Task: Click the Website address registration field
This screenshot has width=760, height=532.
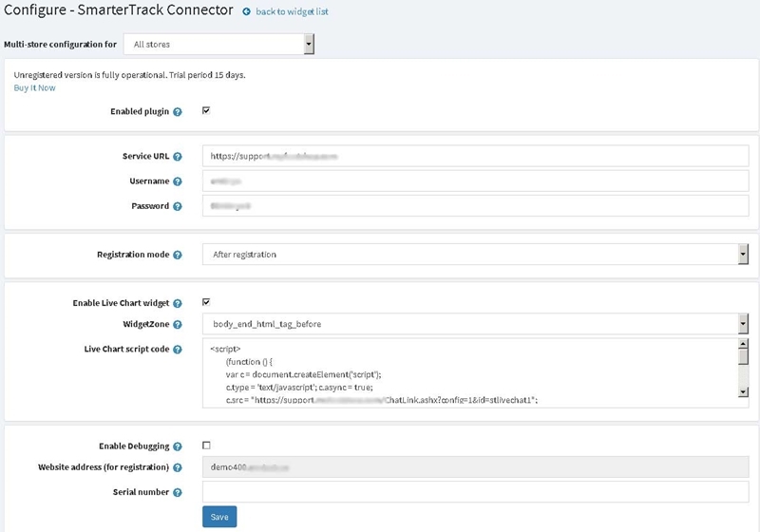Action: click(x=475, y=467)
